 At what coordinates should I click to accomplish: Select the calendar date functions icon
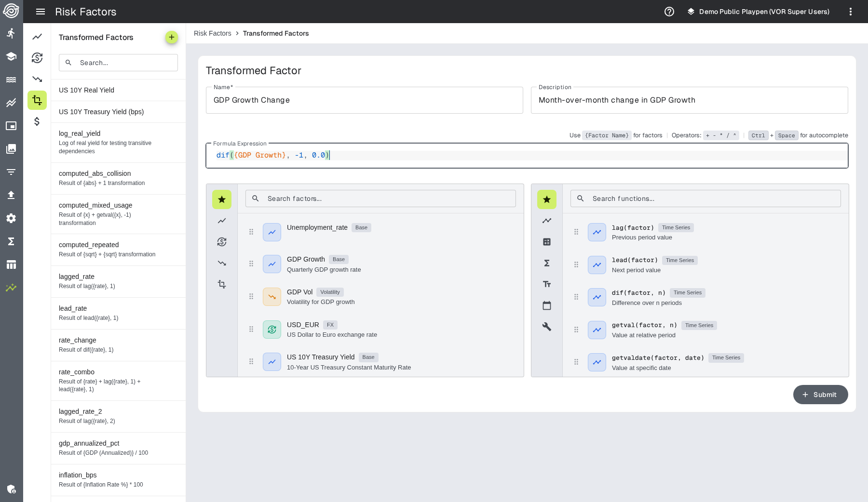click(x=546, y=305)
